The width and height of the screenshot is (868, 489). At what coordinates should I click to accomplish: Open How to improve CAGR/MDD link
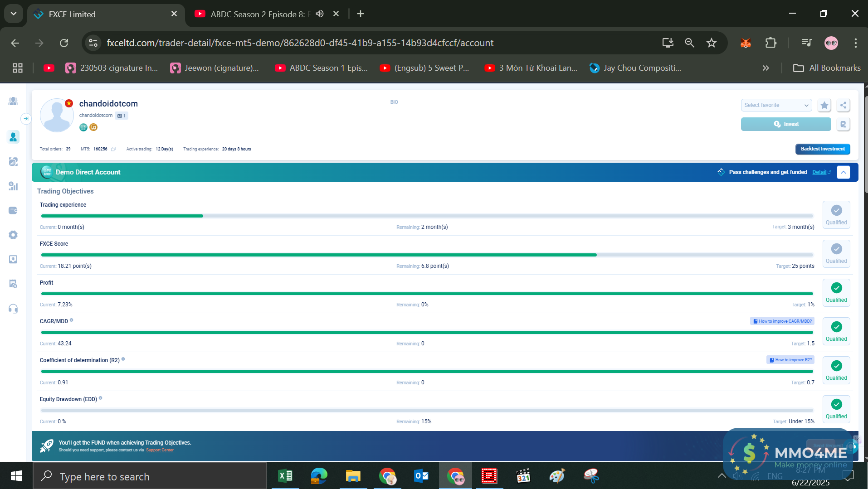[782, 321]
